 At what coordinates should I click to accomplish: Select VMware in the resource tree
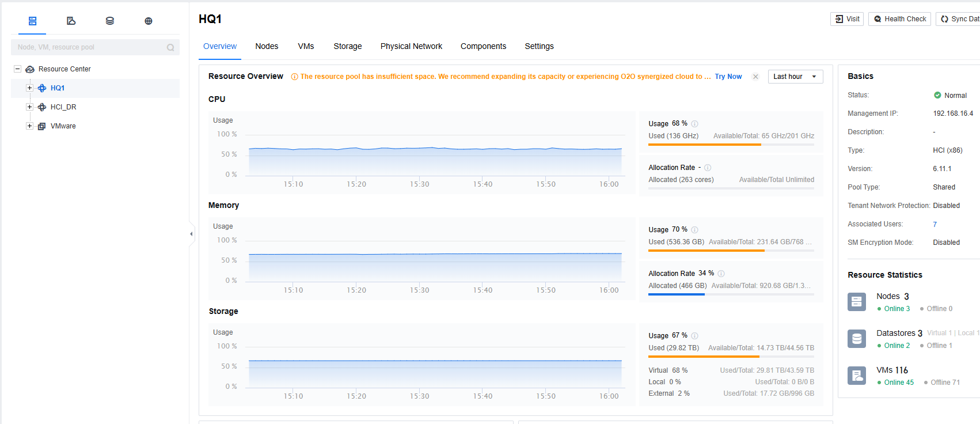(x=63, y=126)
